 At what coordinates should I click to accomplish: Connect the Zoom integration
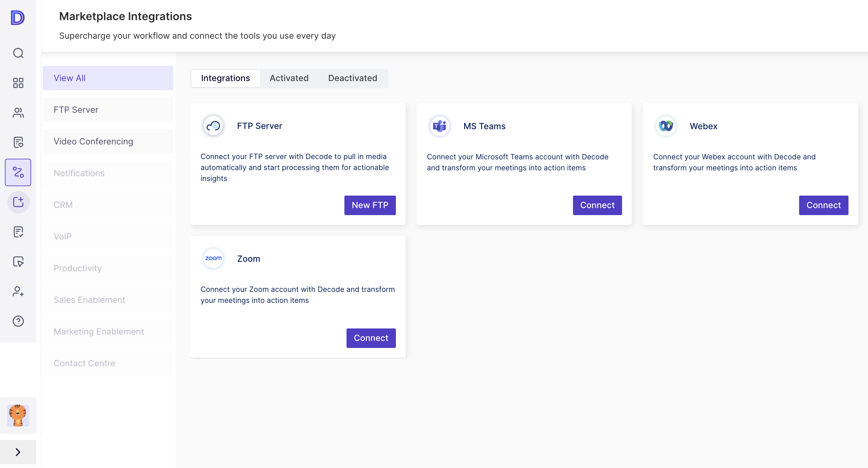[371, 338]
